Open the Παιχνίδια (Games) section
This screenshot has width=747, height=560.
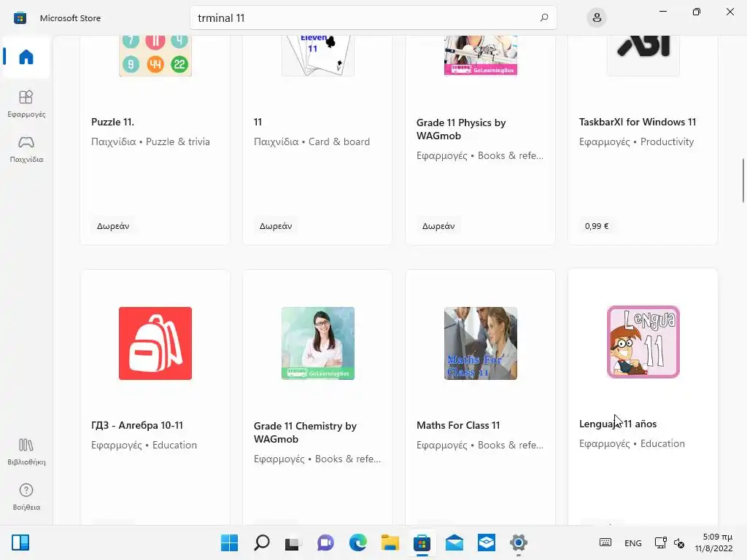click(x=26, y=149)
